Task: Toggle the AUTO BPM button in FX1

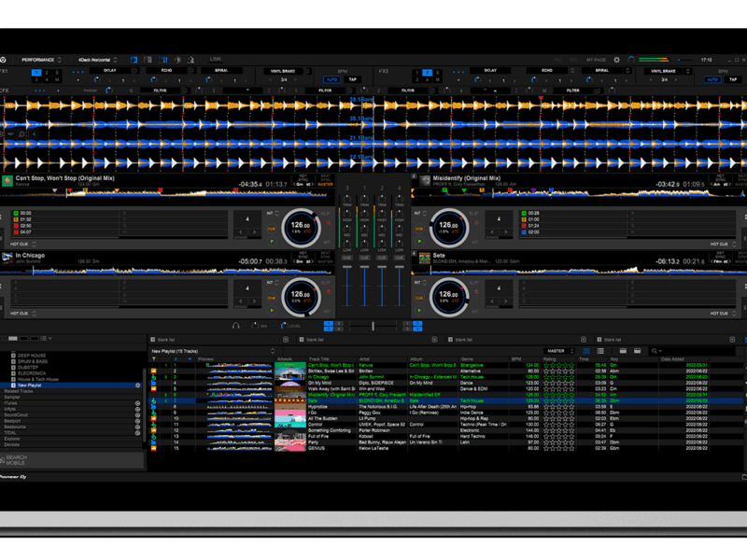Action: [x=331, y=80]
